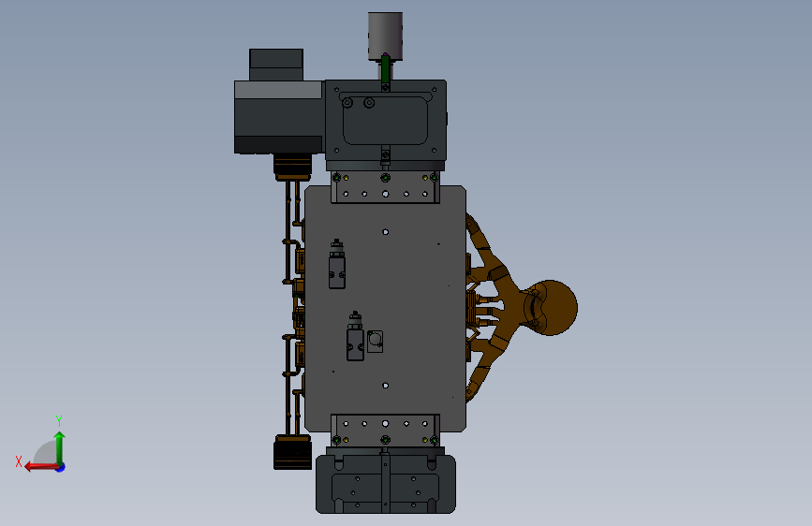The width and height of the screenshot is (812, 526).
Task: Select the upper bracket with hole row
Action: [x=385, y=187]
